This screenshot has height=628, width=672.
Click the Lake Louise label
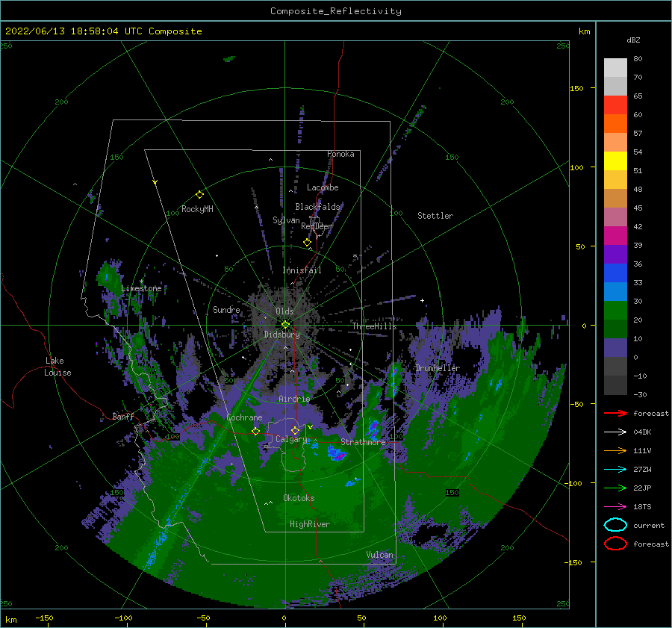tap(58, 367)
